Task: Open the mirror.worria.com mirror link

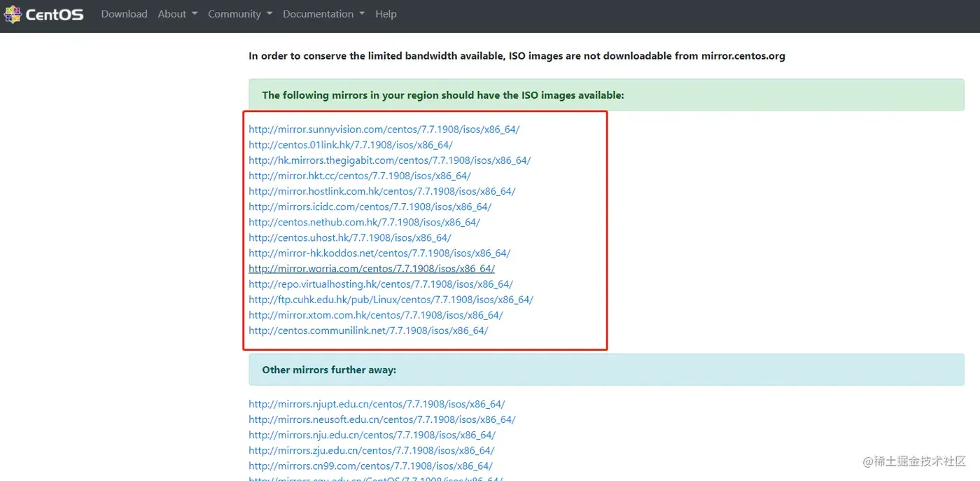Action: coord(372,268)
